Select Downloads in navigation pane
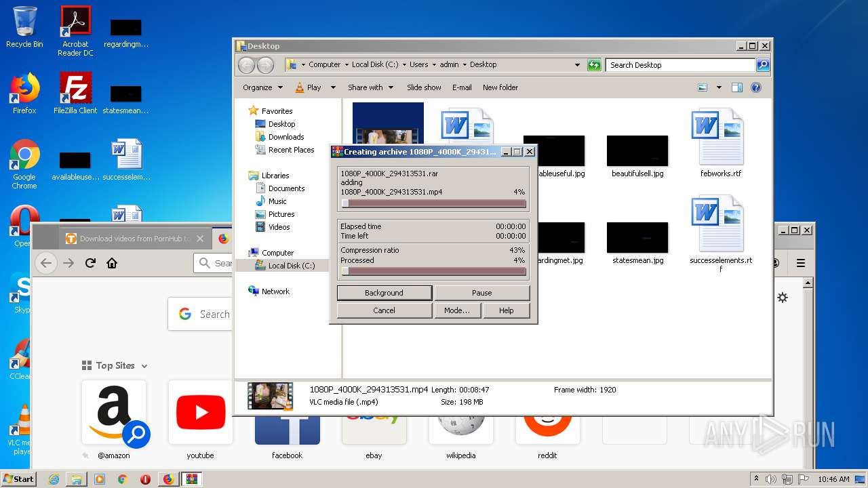 [286, 137]
